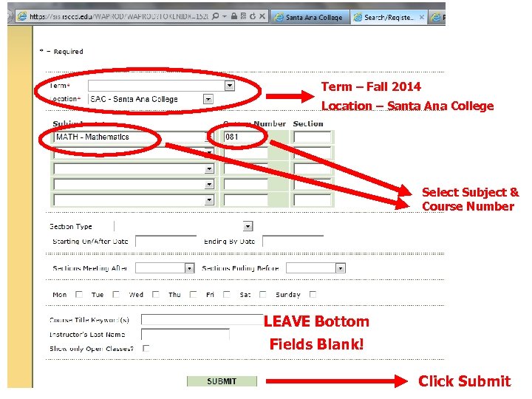The width and height of the screenshot is (532, 399).
Task: Click the Instructor's Last Name field
Action: [185, 334]
